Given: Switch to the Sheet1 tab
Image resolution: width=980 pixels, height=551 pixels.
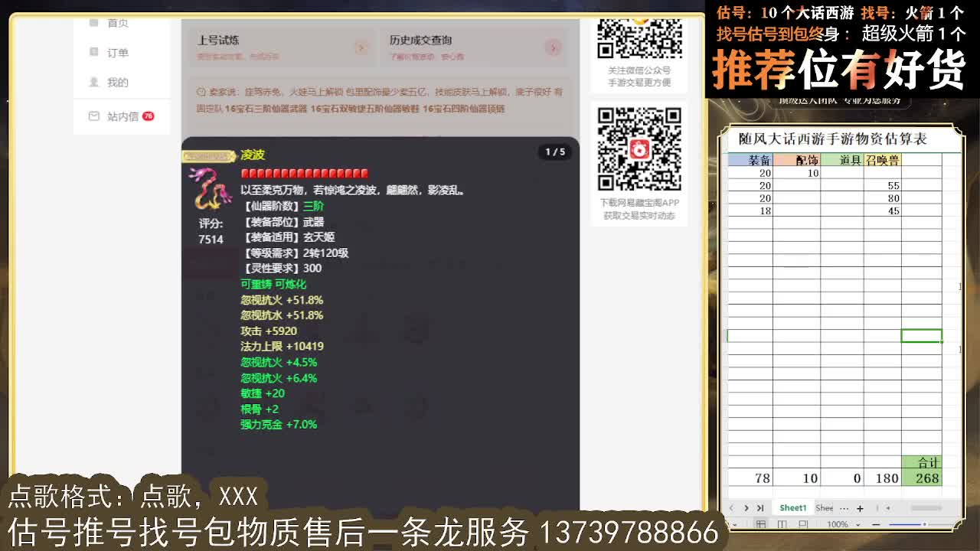Looking at the screenshot, I should click(792, 507).
